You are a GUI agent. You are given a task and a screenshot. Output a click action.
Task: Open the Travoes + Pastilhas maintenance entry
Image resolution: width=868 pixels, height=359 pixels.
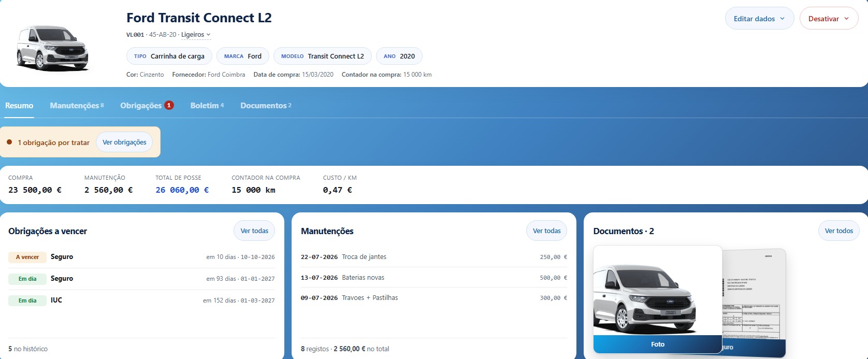coord(434,298)
